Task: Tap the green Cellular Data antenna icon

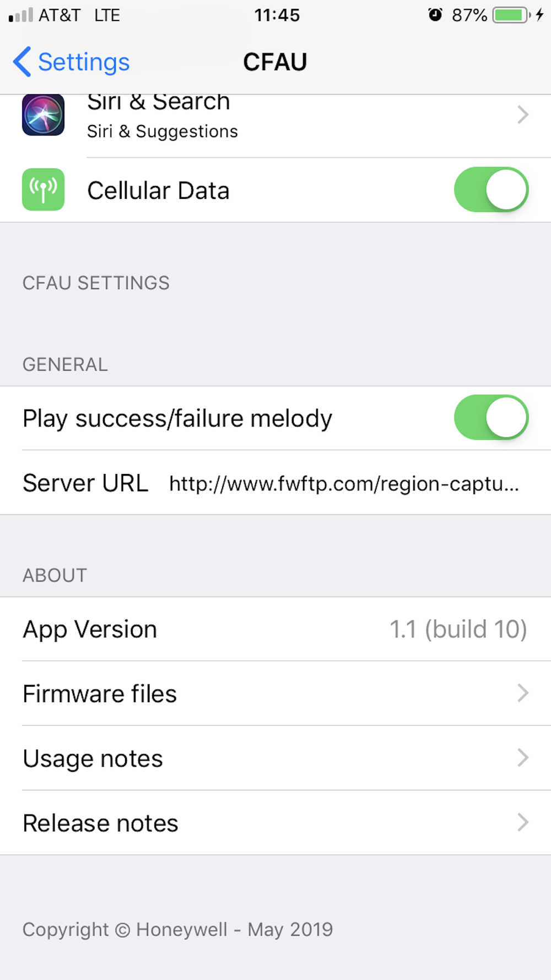Action: [43, 190]
